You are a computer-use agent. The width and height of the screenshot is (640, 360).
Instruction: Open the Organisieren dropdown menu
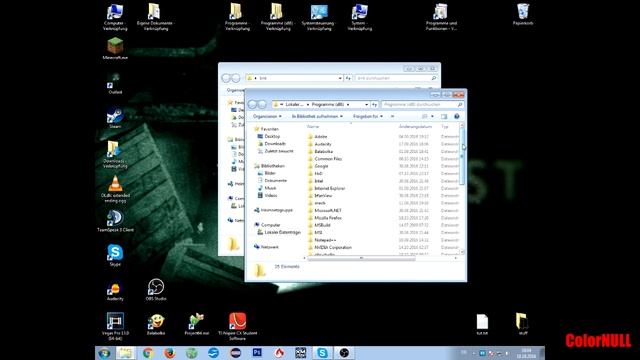[267, 116]
